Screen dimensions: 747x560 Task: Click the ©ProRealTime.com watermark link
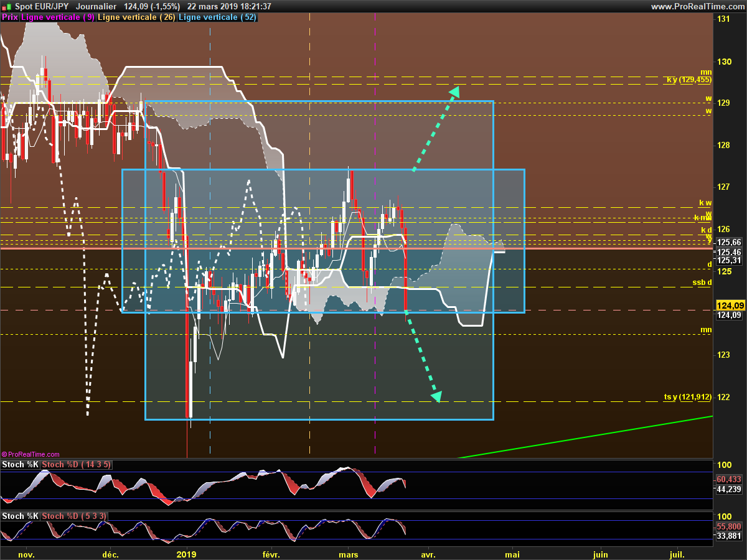click(x=31, y=455)
